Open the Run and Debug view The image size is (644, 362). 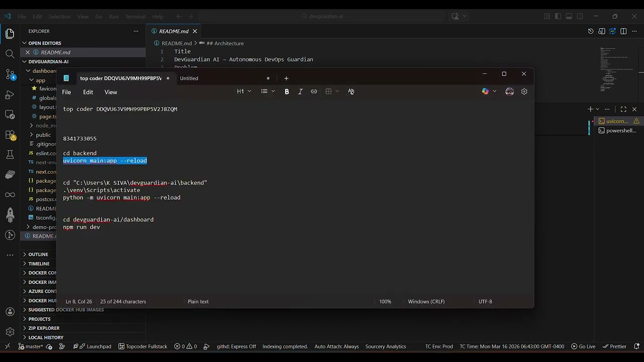pos(10,95)
